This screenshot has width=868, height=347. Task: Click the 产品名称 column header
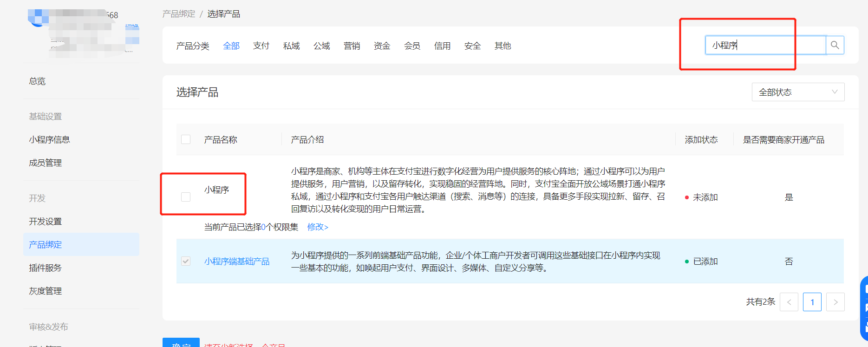pos(221,140)
